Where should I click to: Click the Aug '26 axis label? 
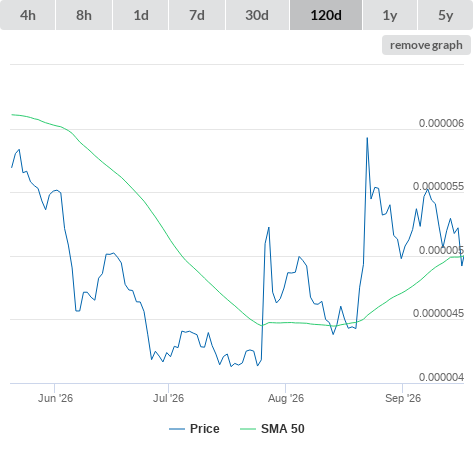tap(286, 398)
